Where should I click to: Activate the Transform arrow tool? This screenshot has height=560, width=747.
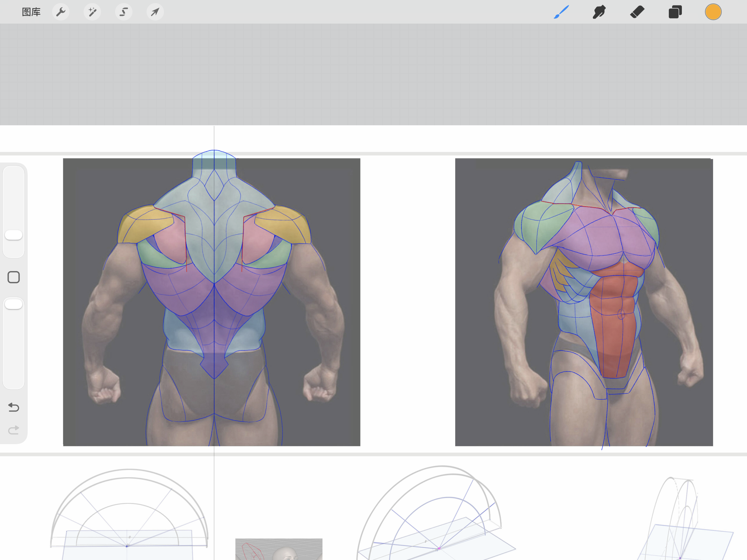155,12
